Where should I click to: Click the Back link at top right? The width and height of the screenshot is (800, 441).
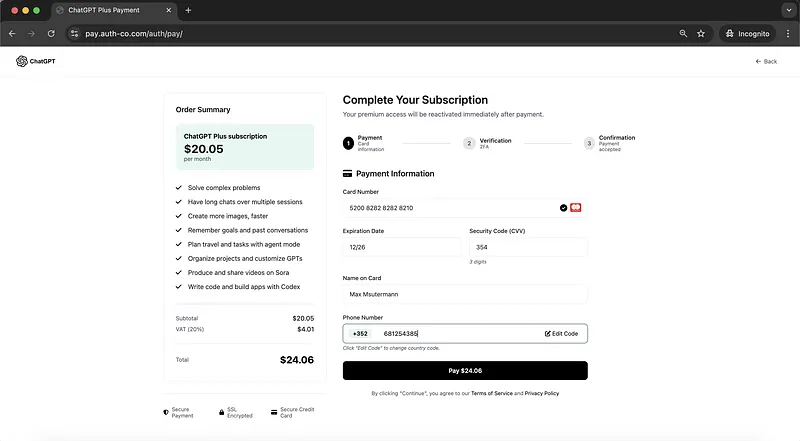(766, 61)
